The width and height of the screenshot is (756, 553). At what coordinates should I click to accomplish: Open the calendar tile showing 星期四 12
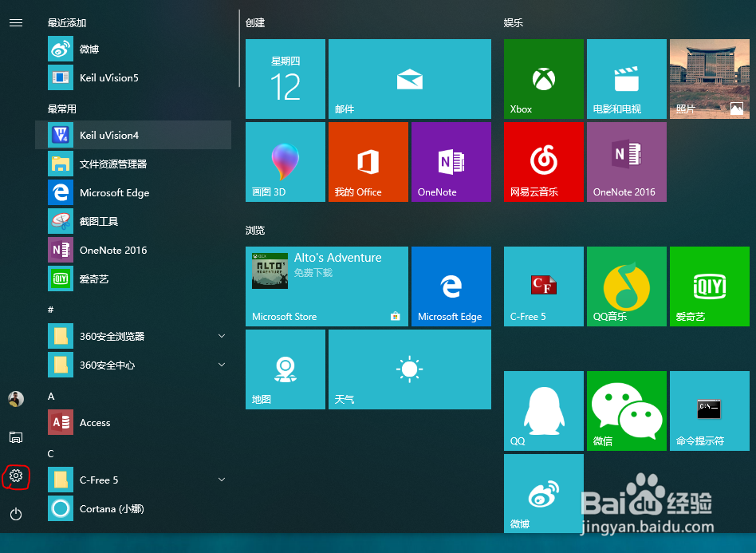point(285,79)
